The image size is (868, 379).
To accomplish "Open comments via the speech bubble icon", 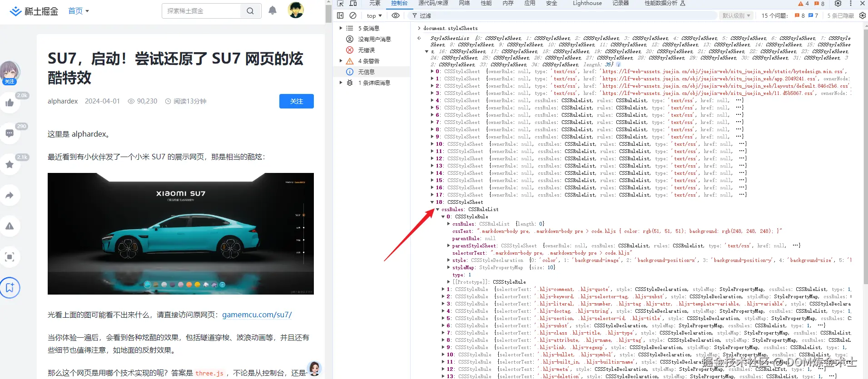I will (10, 133).
